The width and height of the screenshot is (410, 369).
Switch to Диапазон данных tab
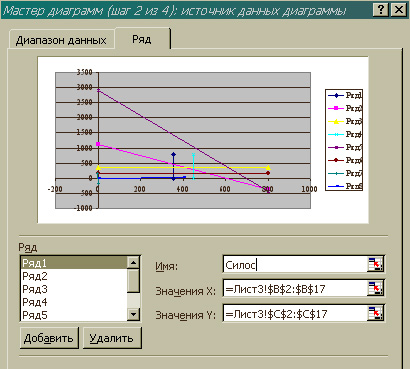click(61, 40)
